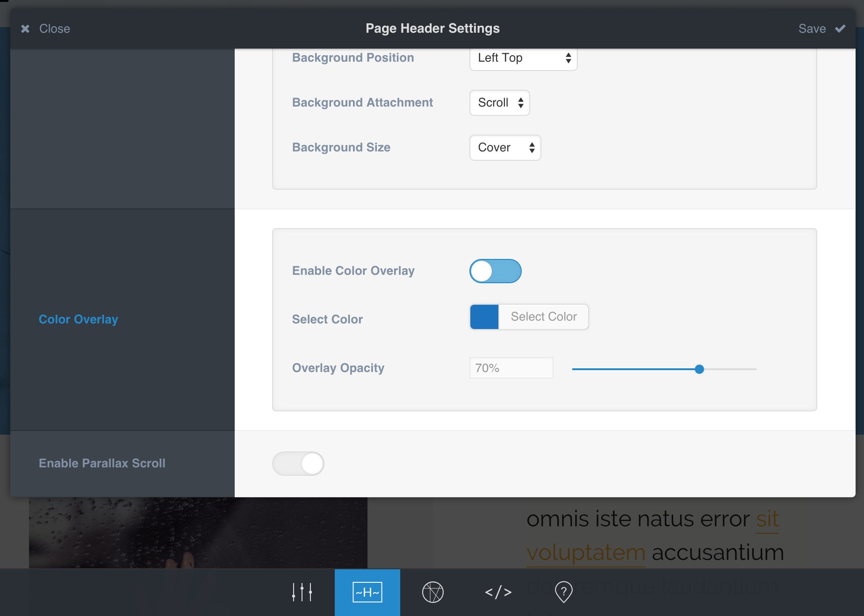Click the dark photo thumbnail behind the dialog
The width and height of the screenshot is (864, 616).
coord(198,533)
